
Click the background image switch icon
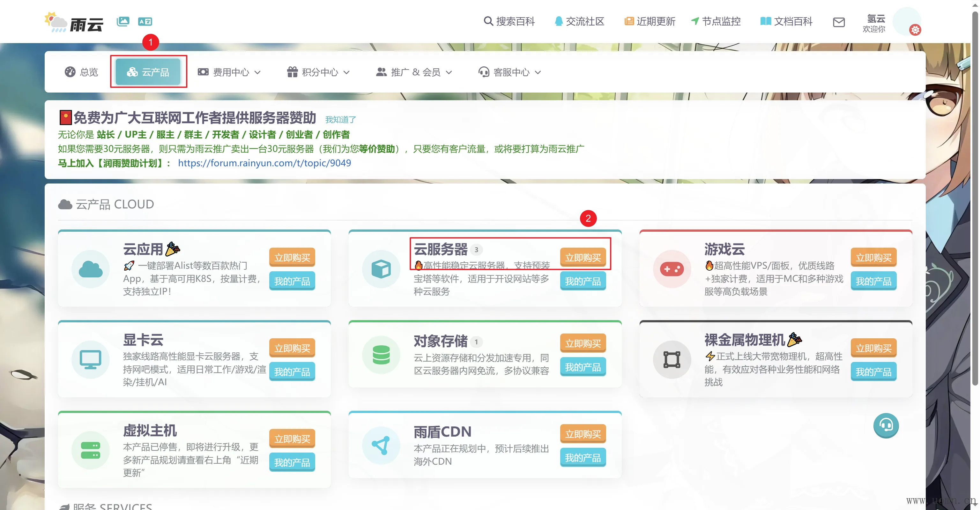123,21
